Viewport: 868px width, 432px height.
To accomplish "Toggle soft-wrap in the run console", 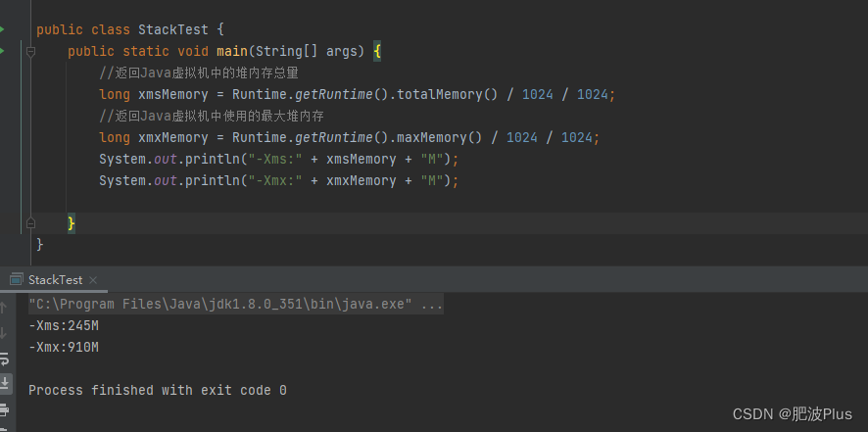I will pos(4,359).
